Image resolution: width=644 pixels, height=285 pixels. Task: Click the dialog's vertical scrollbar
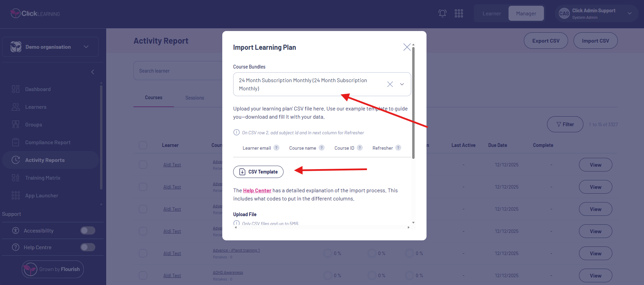click(413, 102)
